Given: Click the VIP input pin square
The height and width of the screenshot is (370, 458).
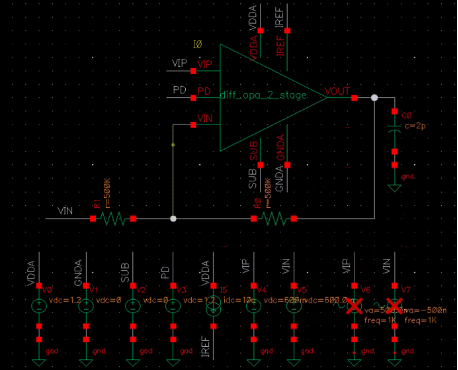Looking at the screenshot, I should pyautogui.click(x=193, y=71).
